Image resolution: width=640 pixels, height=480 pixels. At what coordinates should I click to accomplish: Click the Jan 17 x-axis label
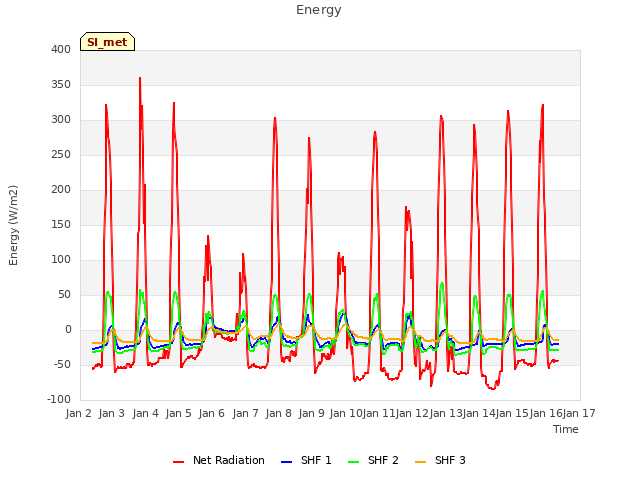579,413
